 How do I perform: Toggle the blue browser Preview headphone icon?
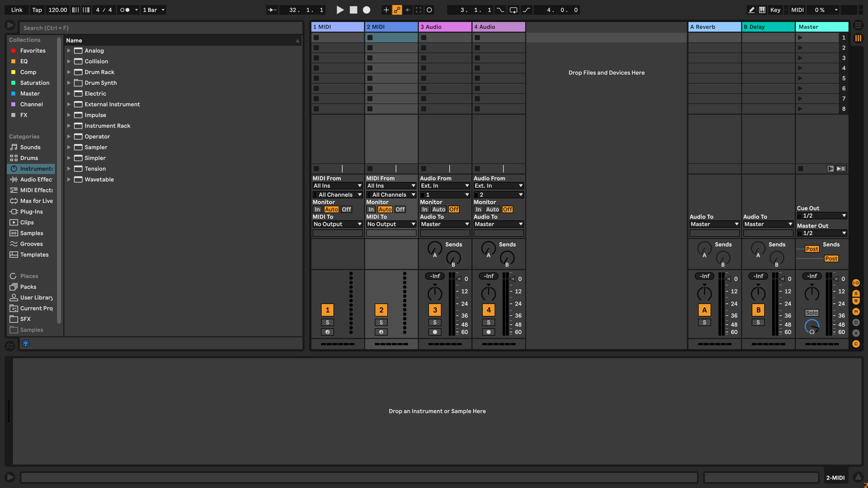[26, 343]
